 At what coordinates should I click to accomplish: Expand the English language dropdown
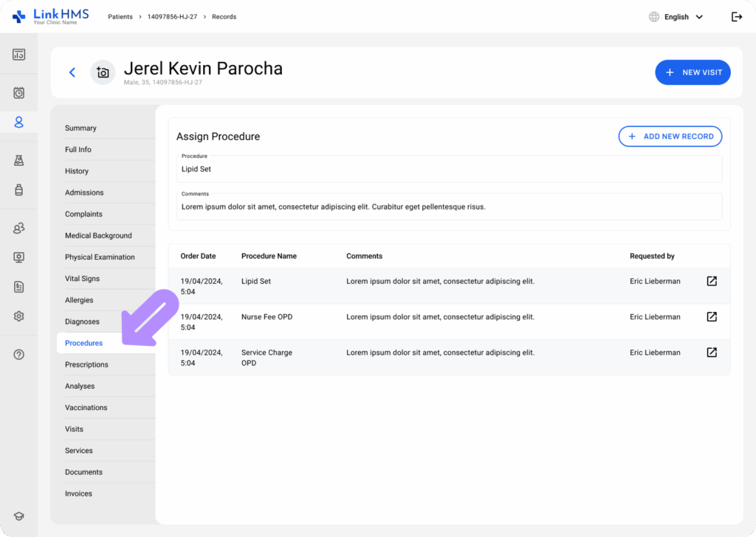683,17
